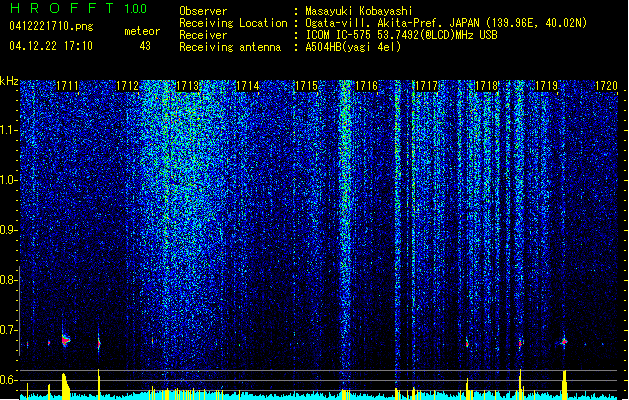Click the 0.6 kHz axis label
629x400 pixels.
tap(7, 380)
